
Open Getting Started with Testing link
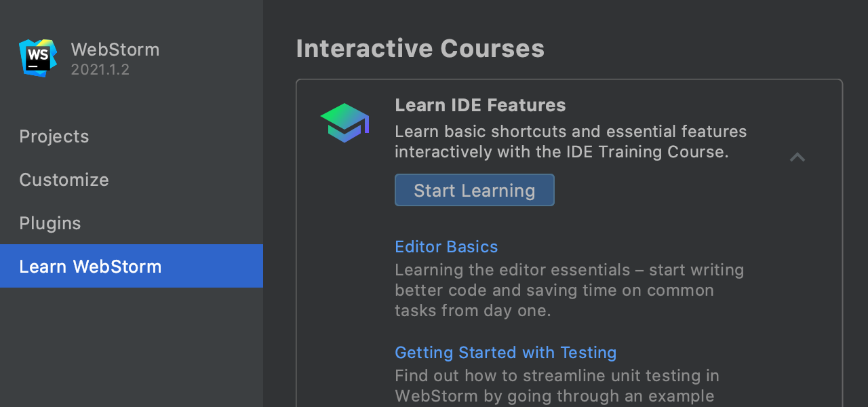pos(505,353)
